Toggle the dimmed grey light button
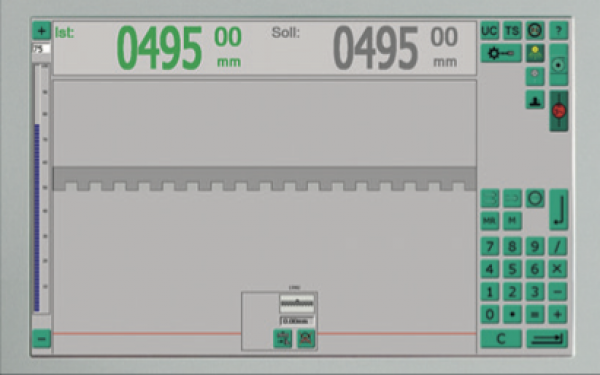The image size is (600, 375). click(x=535, y=76)
